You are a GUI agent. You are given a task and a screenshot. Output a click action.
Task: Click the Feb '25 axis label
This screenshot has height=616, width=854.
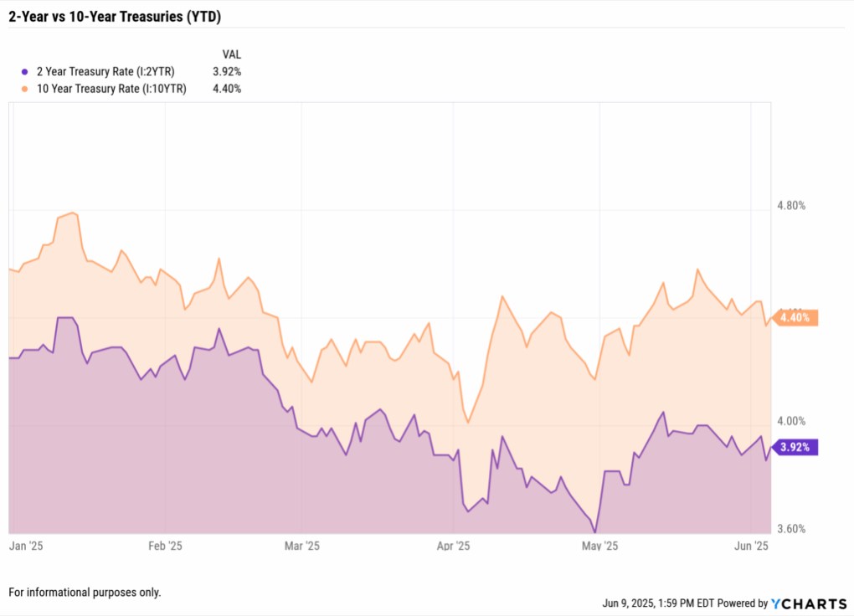[165, 546]
